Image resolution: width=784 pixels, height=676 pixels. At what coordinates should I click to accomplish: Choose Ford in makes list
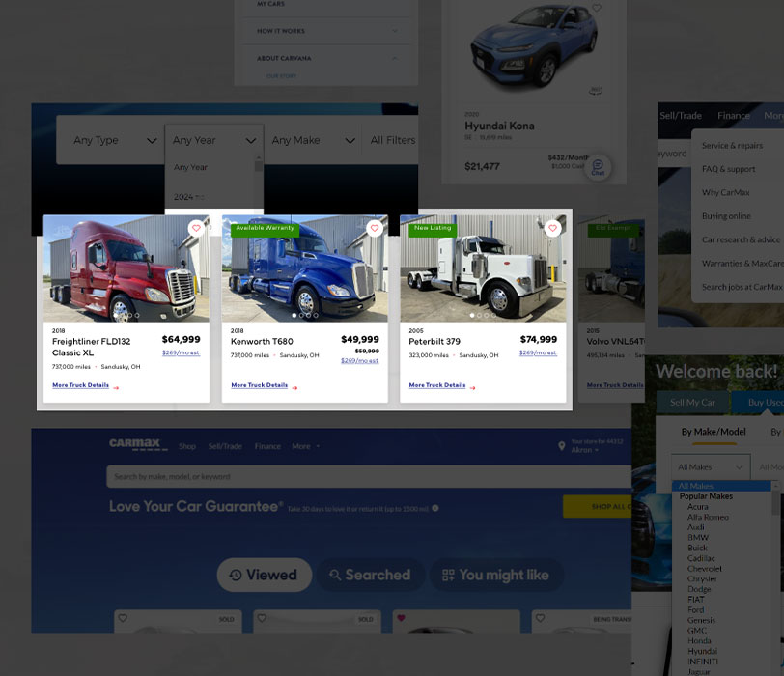pyautogui.click(x=695, y=610)
